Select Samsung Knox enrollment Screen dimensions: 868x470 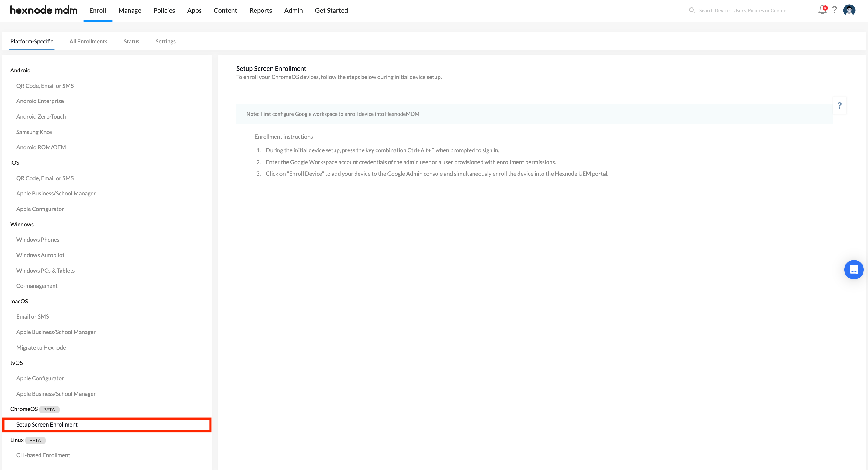tap(34, 132)
